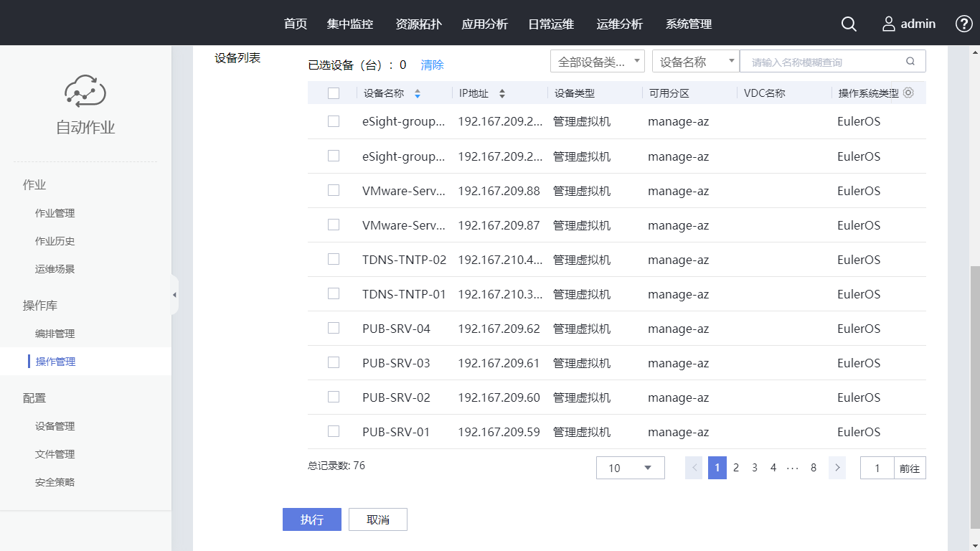Click the column settings gear icon

tap(908, 93)
